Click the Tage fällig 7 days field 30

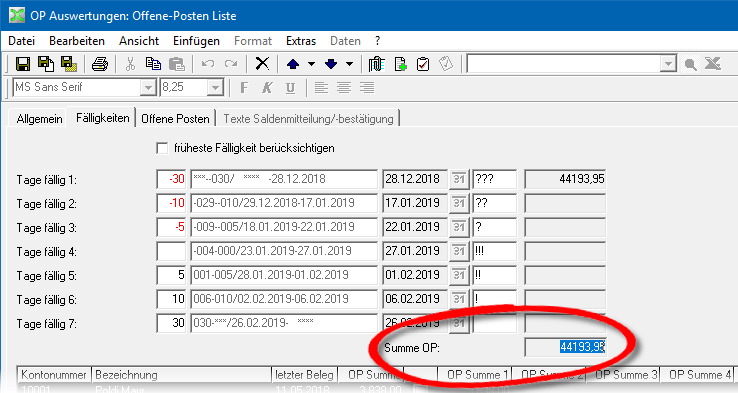click(171, 323)
